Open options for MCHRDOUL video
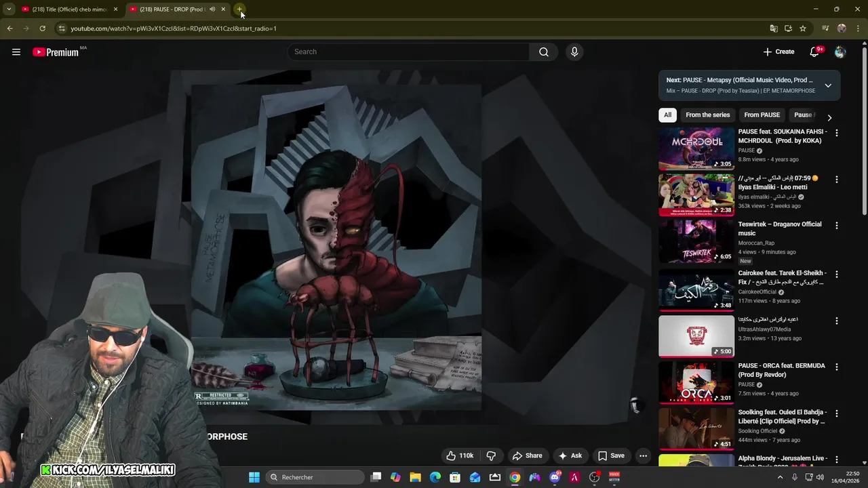Viewport: 868px width, 488px height. point(836,134)
